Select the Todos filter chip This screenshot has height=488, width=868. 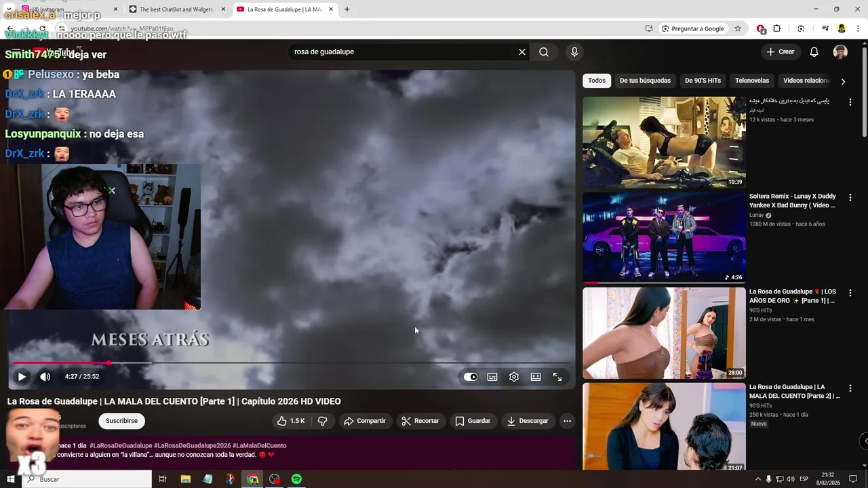coord(597,81)
